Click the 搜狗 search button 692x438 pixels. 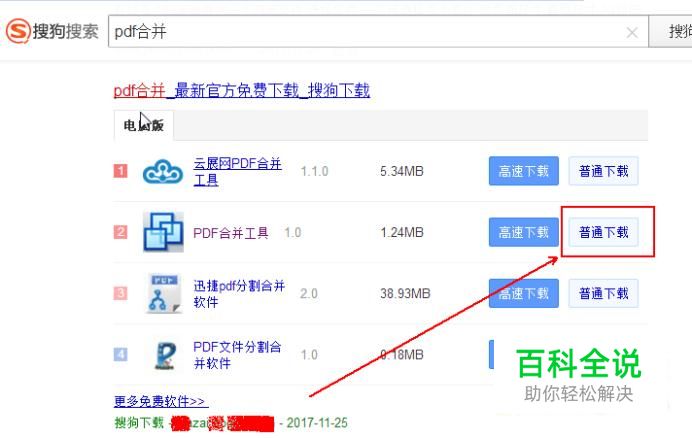point(670,31)
